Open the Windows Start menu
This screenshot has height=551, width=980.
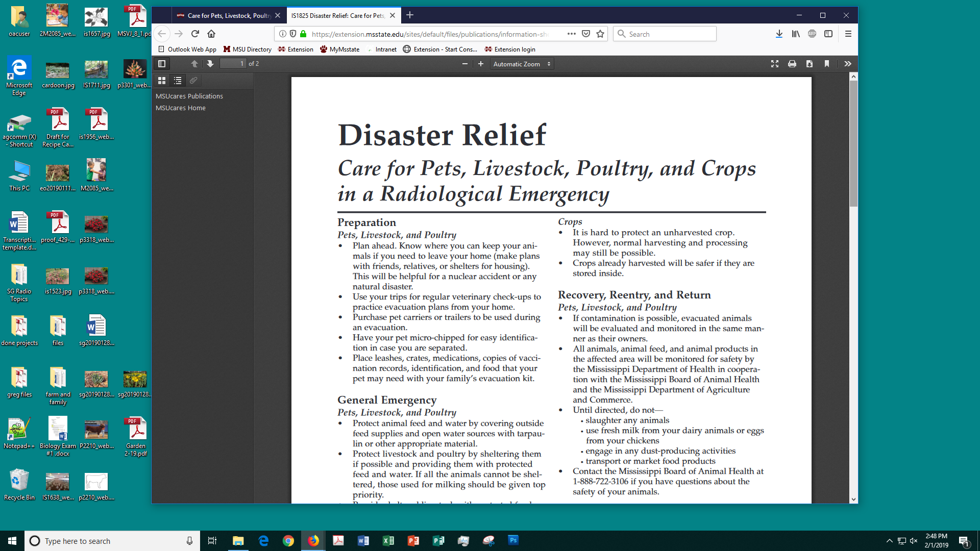[x=12, y=541]
